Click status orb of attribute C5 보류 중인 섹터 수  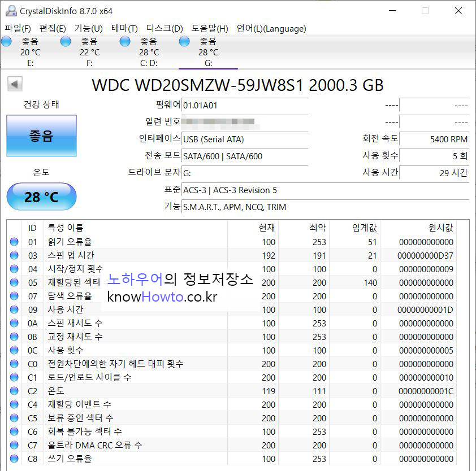pyautogui.click(x=14, y=418)
